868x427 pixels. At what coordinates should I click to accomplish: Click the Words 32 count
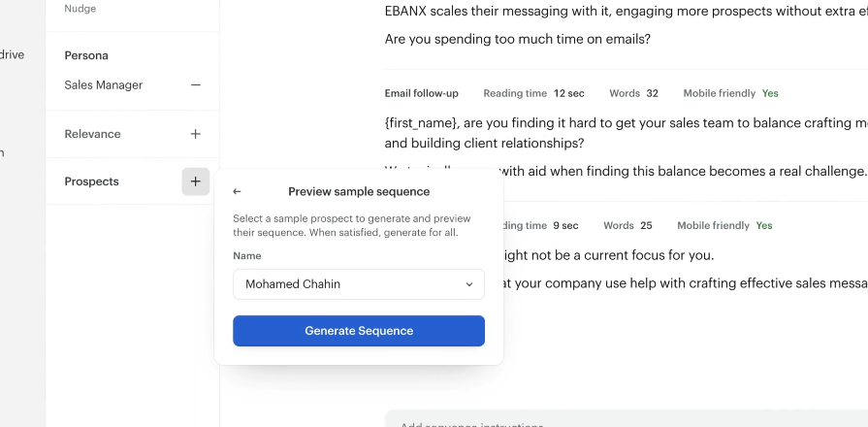633,93
